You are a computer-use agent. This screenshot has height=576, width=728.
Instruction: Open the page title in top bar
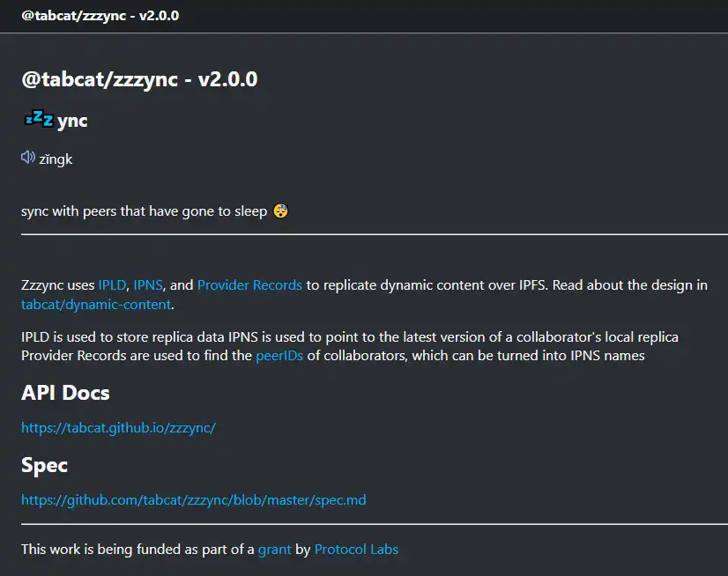point(100,15)
